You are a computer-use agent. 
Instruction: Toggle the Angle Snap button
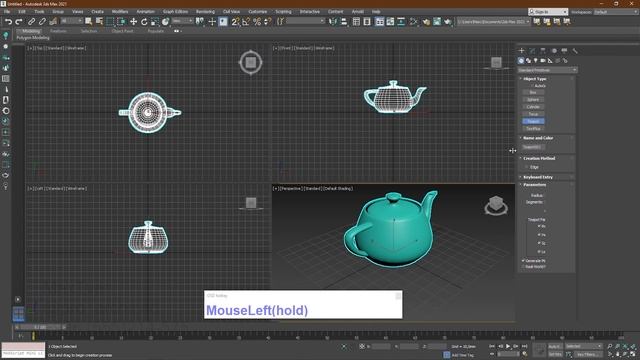click(246, 22)
